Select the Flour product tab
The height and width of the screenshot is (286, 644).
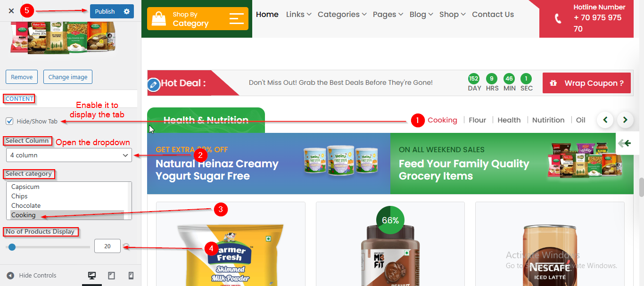477,120
